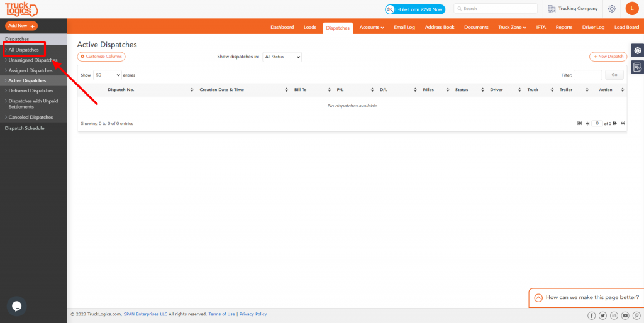Viewport: 644px width, 323px height.
Task: Open the Documents tab
Action: (x=476, y=28)
